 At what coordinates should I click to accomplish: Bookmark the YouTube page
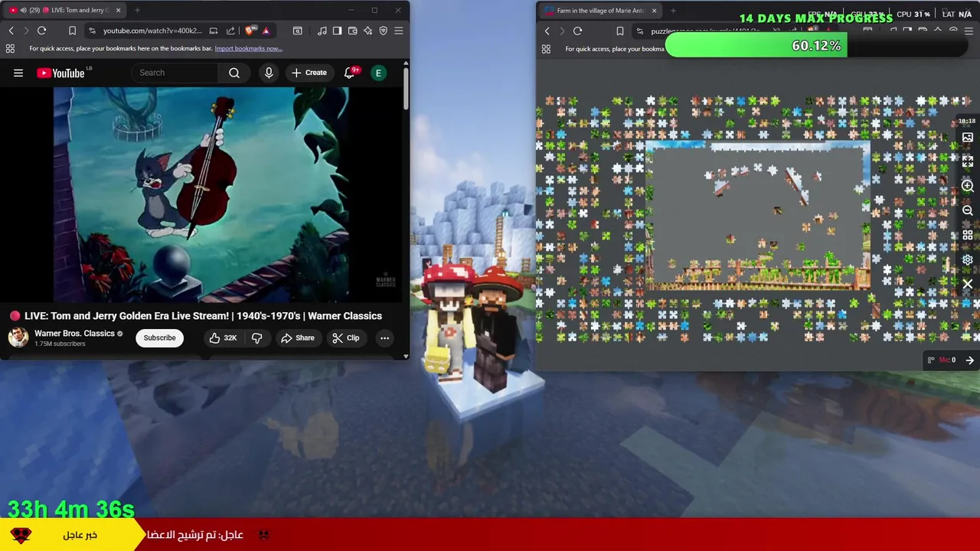[x=72, y=31]
